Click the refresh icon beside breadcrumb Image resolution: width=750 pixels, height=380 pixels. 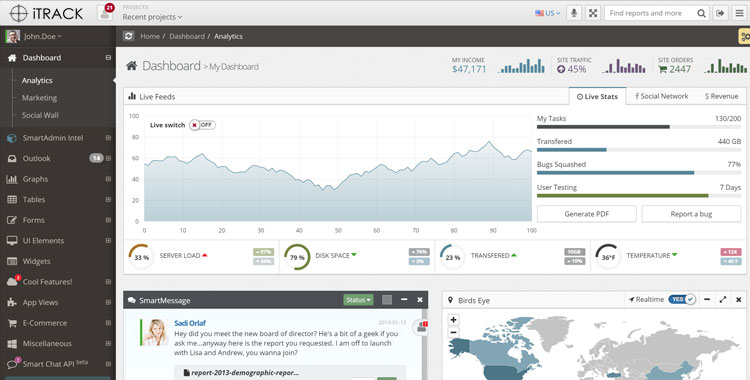coord(128,36)
